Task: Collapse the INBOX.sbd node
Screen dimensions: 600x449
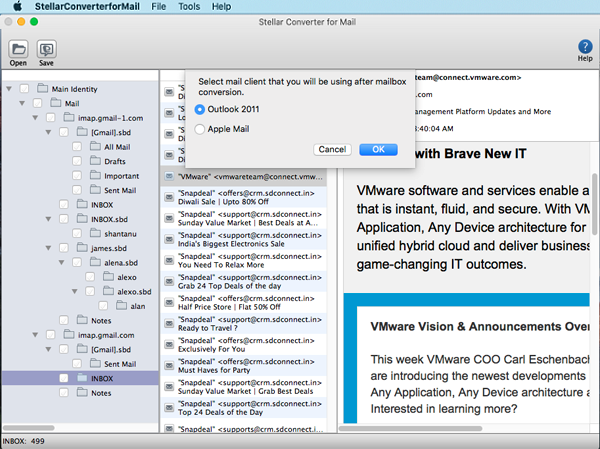Action: 48,219
